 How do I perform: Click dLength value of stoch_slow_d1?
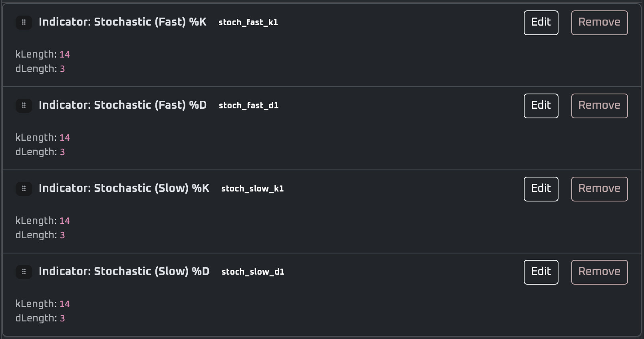point(62,318)
